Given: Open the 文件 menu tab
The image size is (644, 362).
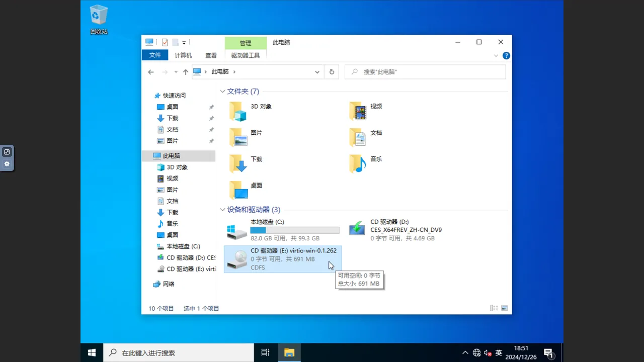Looking at the screenshot, I should pos(155,55).
